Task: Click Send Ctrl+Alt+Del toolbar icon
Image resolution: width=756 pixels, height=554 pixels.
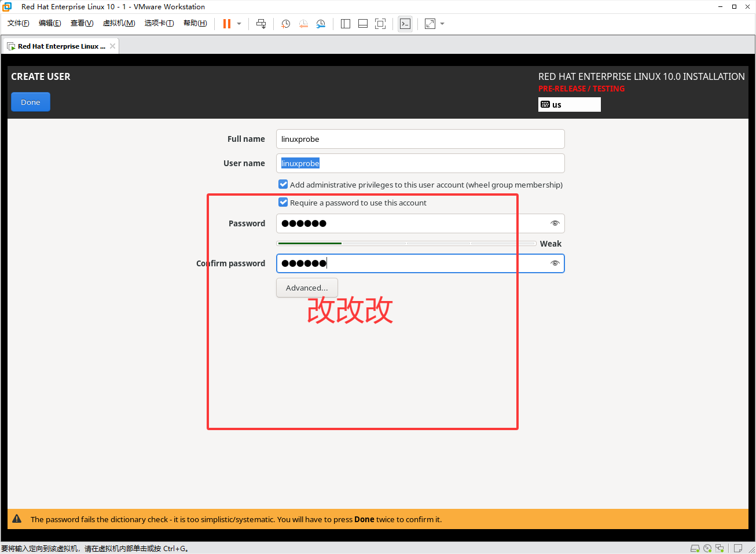Action: (x=261, y=24)
